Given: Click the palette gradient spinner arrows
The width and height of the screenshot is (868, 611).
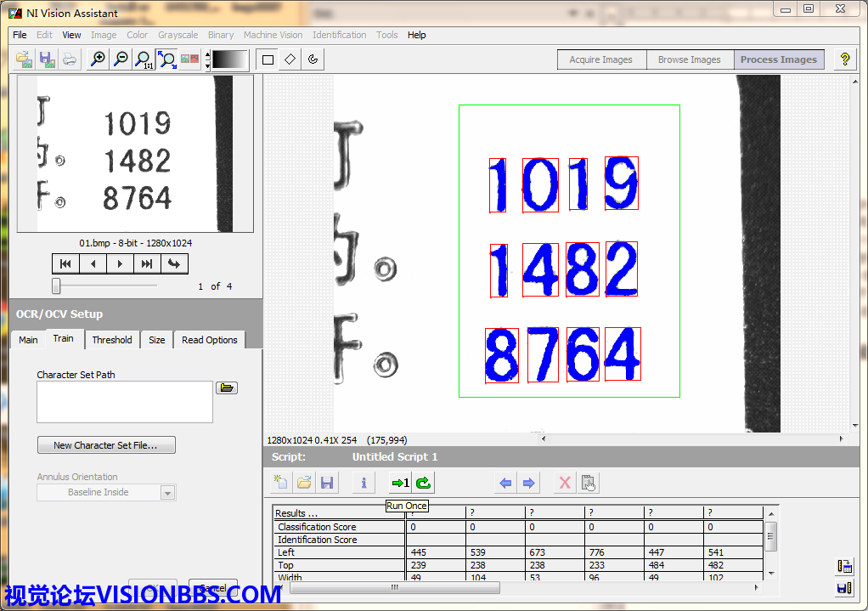Looking at the screenshot, I should 208,59.
